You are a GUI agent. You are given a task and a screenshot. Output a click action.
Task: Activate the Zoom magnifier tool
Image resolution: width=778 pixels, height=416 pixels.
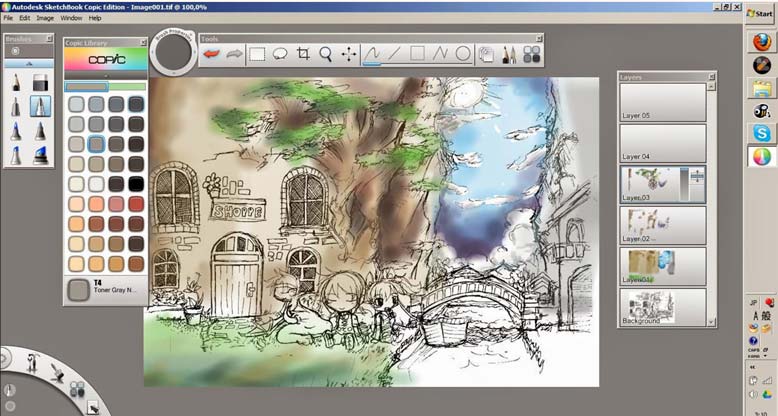pyautogui.click(x=325, y=54)
